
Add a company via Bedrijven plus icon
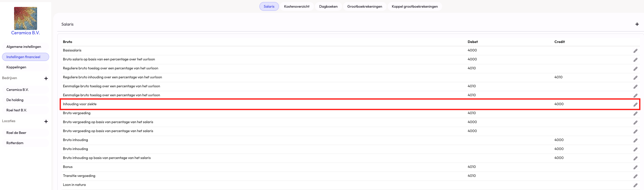(x=46, y=78)
